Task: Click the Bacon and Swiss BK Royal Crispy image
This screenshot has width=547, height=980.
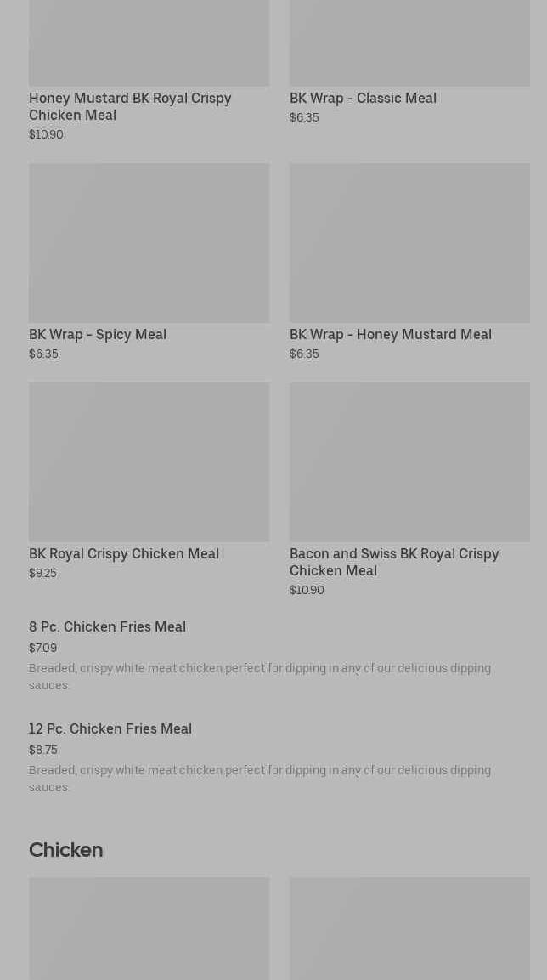Action: [409, 462]
